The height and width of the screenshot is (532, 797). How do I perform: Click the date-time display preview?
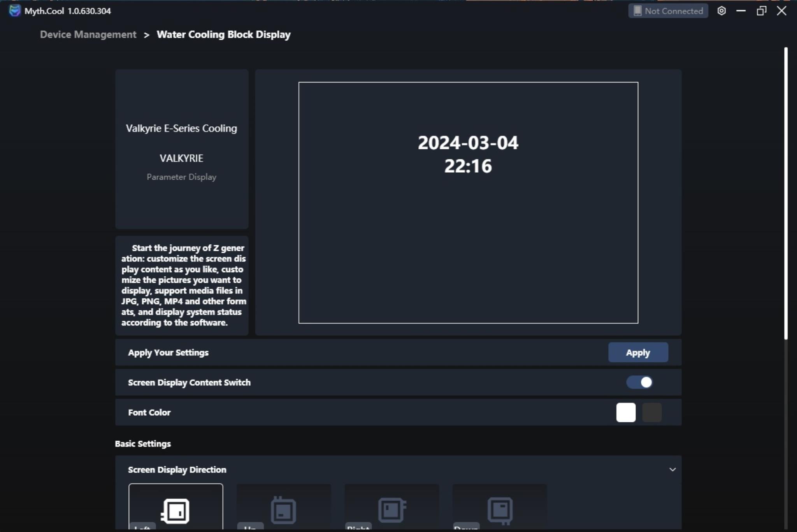(x=468, y=154)
